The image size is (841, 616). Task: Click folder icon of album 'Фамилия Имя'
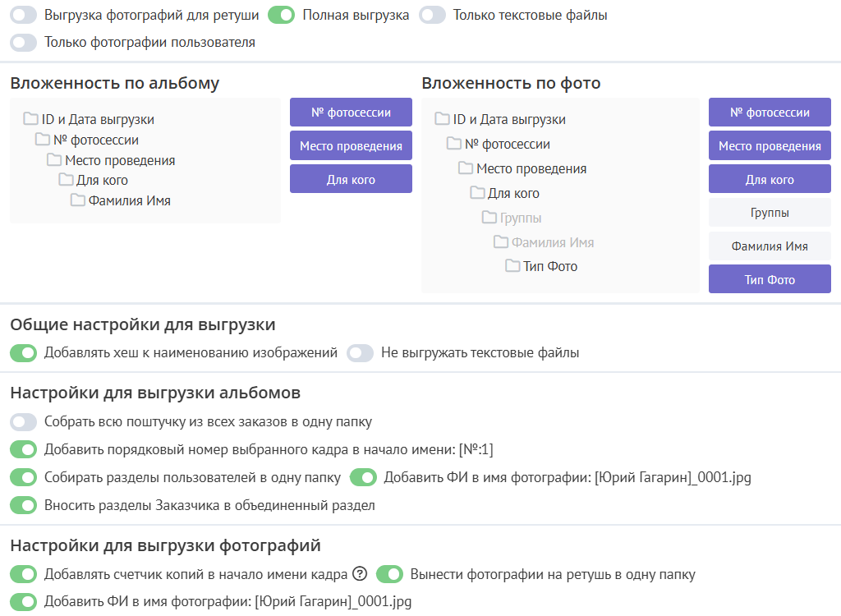78,200
